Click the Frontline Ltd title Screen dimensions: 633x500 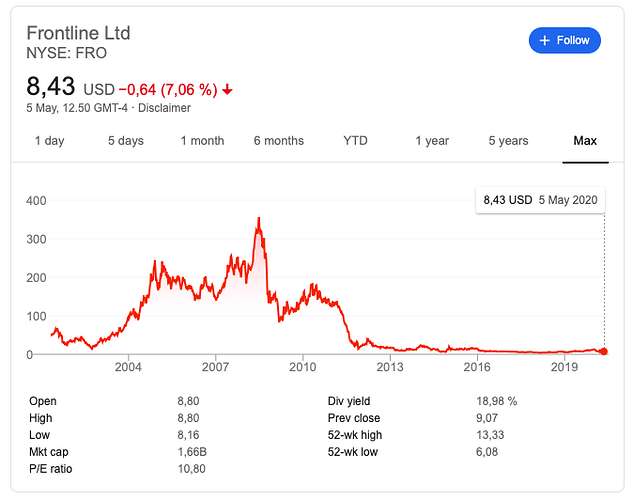pos(78,33)
